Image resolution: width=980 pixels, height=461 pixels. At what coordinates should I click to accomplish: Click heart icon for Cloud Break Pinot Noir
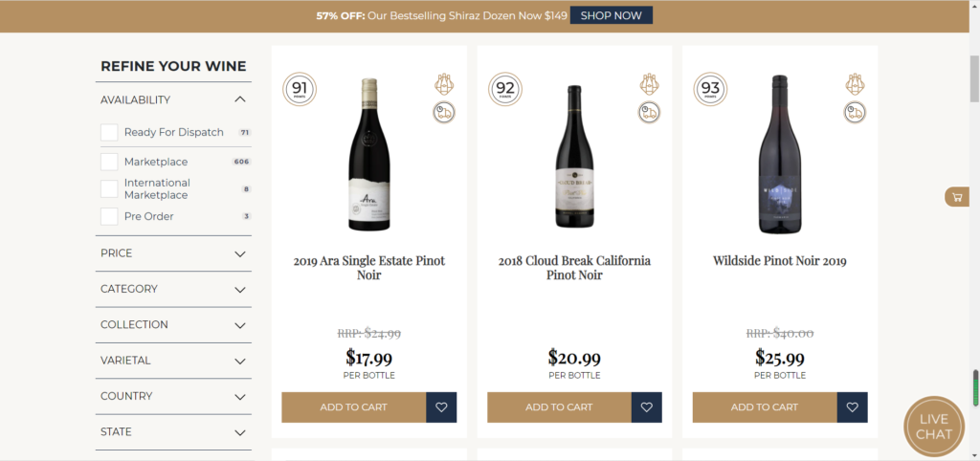click(647, 406)
